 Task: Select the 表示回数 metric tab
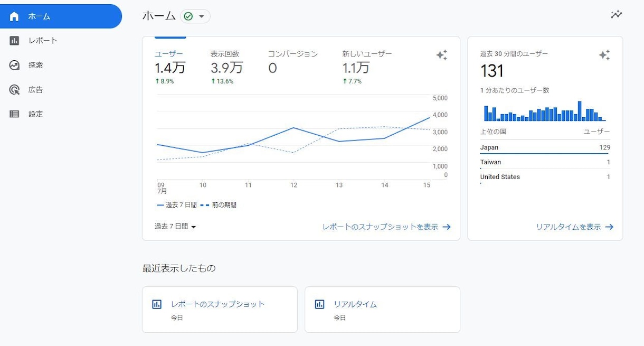227,67
